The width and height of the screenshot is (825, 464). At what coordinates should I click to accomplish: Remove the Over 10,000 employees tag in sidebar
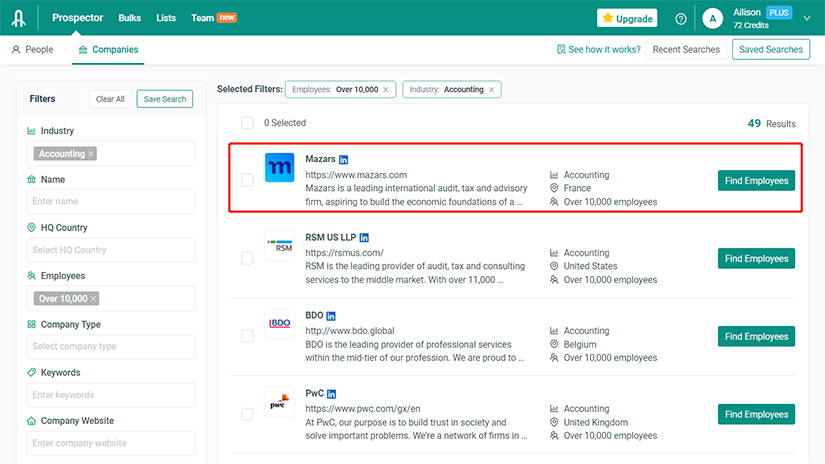pyautogui.click(x=94, y=299)
